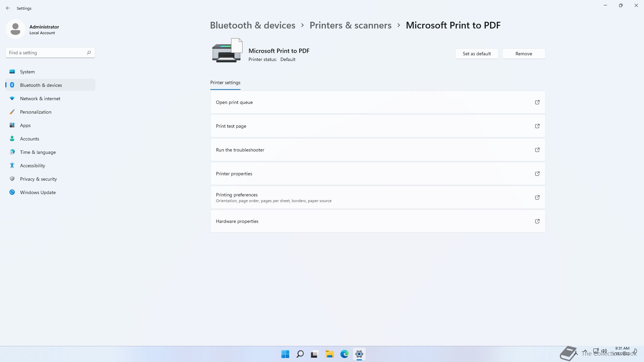Select Bluetooth & devices in sidebar

pyautogui.click(x=50, y=85)
